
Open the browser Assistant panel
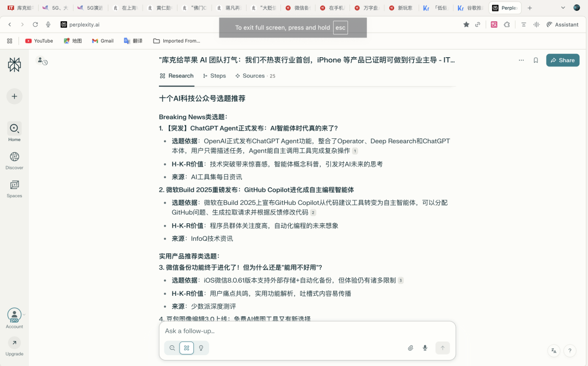point(562,25)
